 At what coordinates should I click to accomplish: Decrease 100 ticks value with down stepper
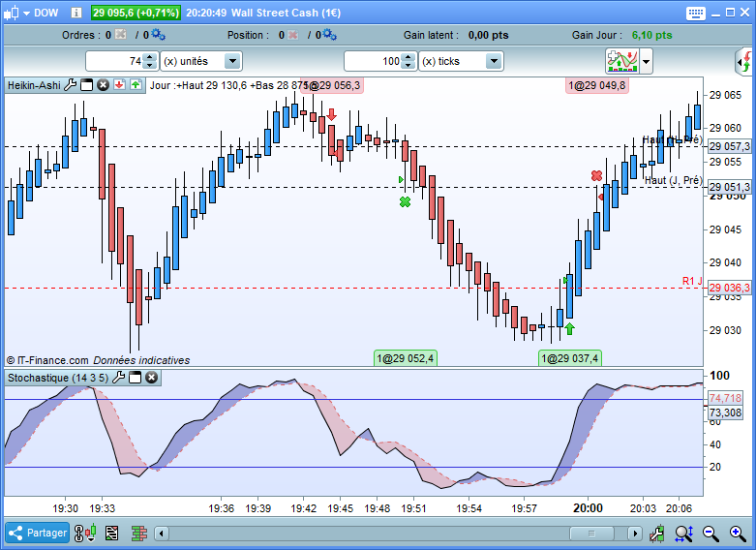click(x=408, y=66)
